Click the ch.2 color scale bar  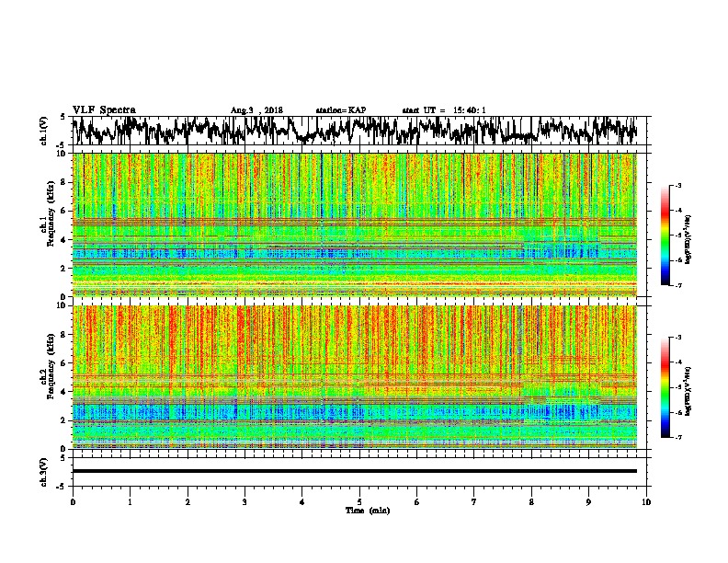point(665,387)
